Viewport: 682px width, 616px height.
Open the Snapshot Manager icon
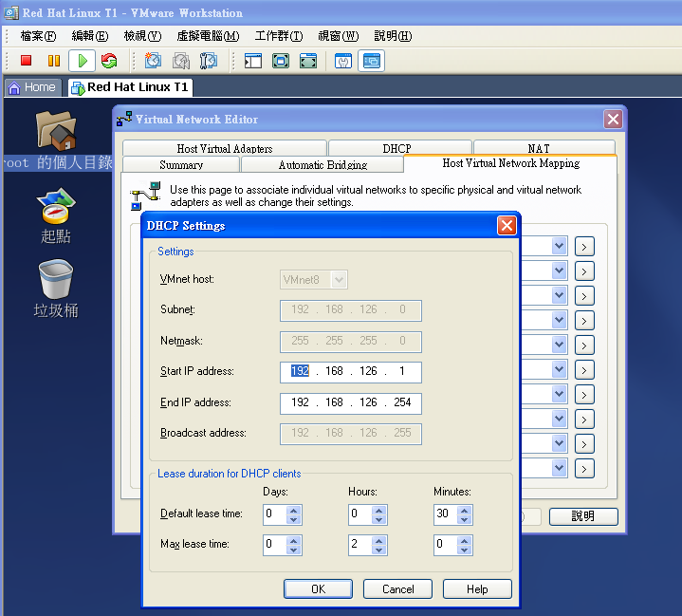(x=209, y=61)
